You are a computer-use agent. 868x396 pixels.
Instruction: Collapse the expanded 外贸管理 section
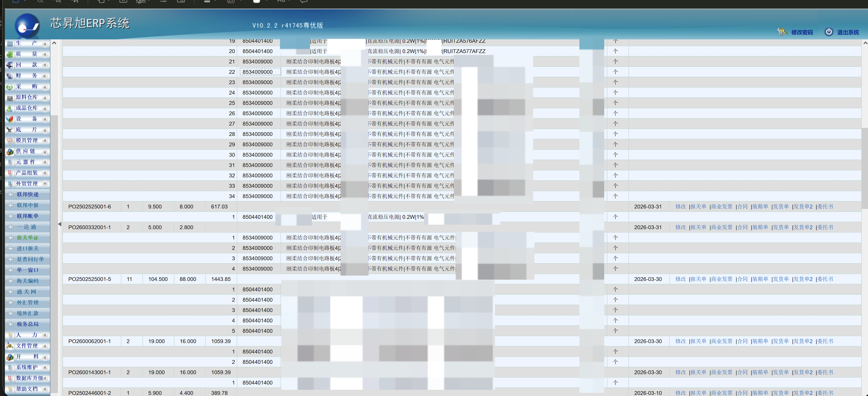[45, 184]
